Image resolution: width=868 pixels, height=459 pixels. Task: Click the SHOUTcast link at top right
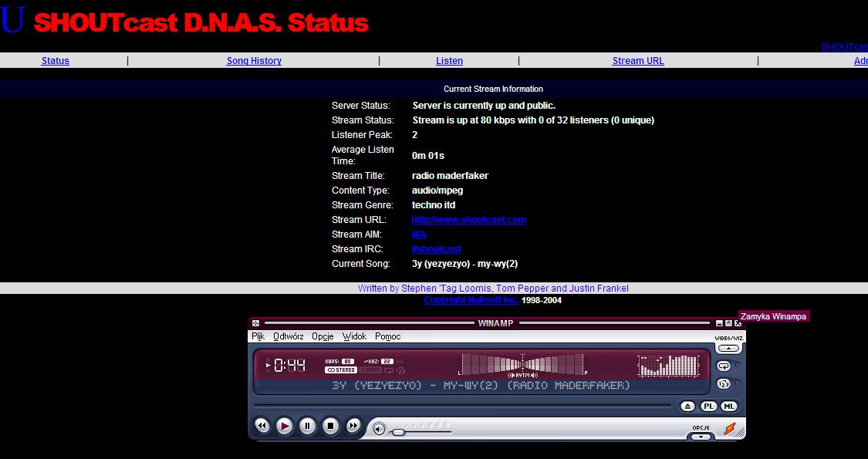844,47
